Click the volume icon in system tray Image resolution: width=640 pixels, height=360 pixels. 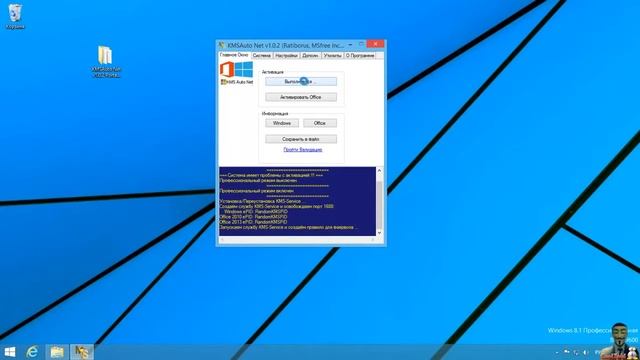coord(585,352)
